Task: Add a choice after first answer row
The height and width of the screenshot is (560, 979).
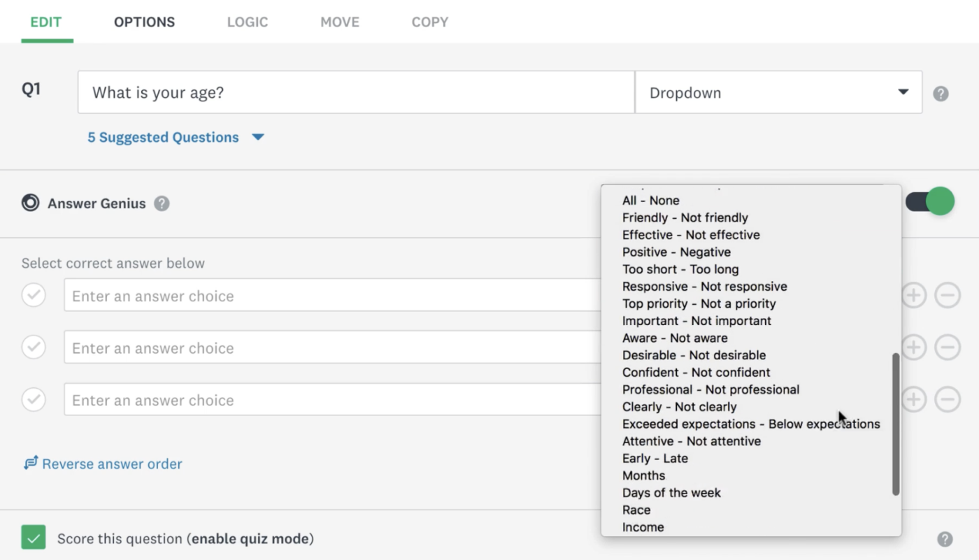Action: tap(913, 296)
